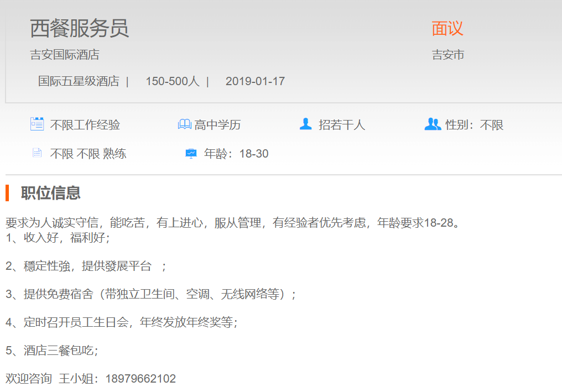Click the posting date 2019-01-17
The width and height of the screenshot is (562, 392).
[x=255, y=81]
